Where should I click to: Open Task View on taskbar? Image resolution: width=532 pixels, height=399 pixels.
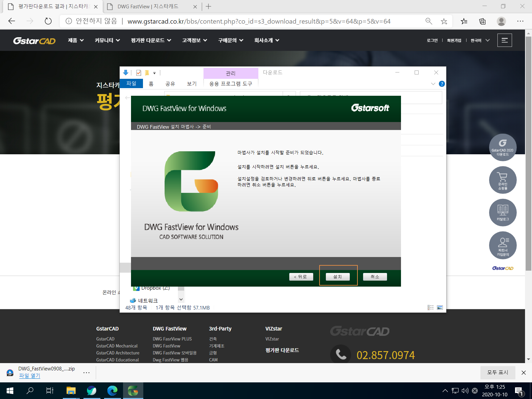(50, 391)
